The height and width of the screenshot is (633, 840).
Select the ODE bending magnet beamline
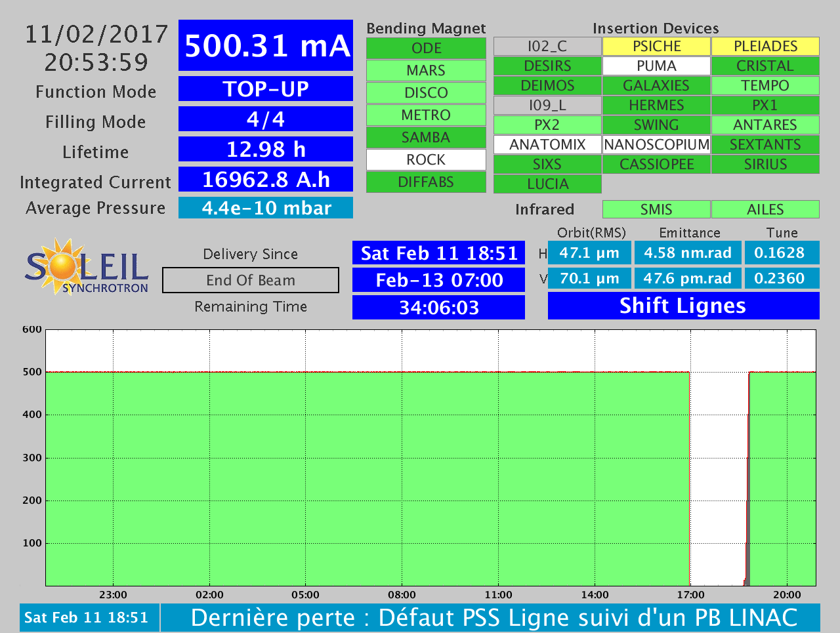pos(426,48)
